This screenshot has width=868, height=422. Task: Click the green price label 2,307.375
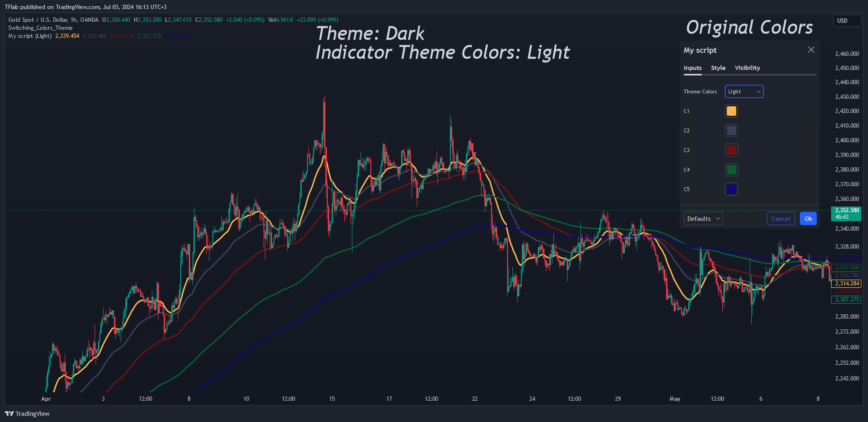846,300
